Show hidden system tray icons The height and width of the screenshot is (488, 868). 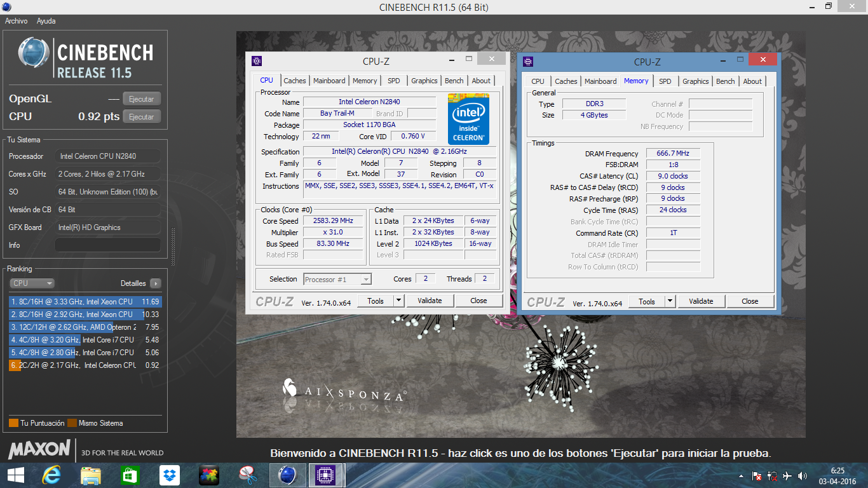[741, 476]
